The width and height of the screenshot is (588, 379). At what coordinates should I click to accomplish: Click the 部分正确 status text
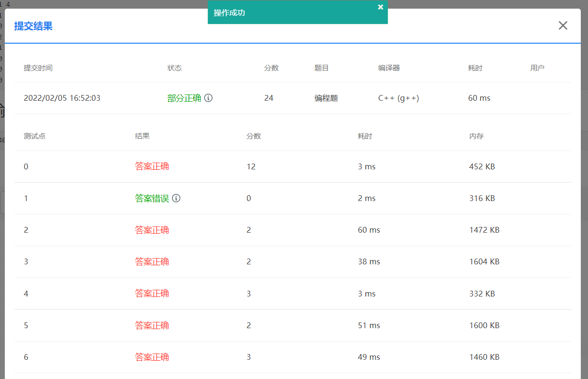pyautogui.click(x=184, y=98)
